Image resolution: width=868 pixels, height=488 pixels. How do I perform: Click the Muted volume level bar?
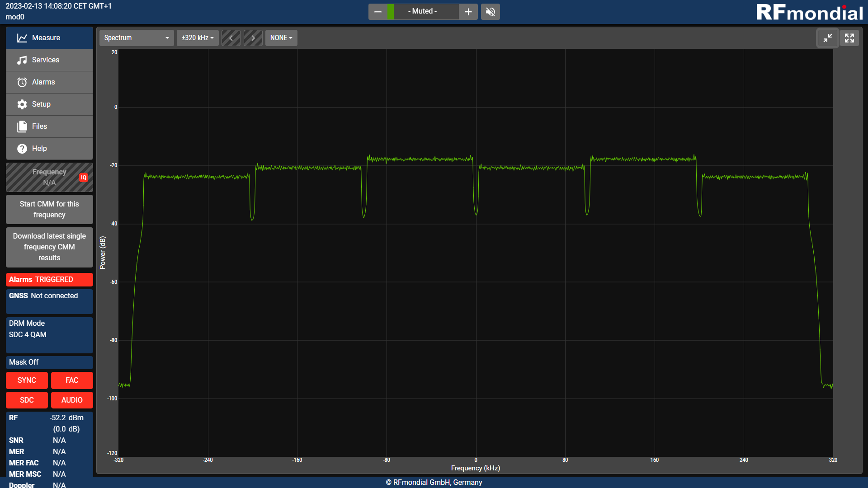tap(423, 12)
